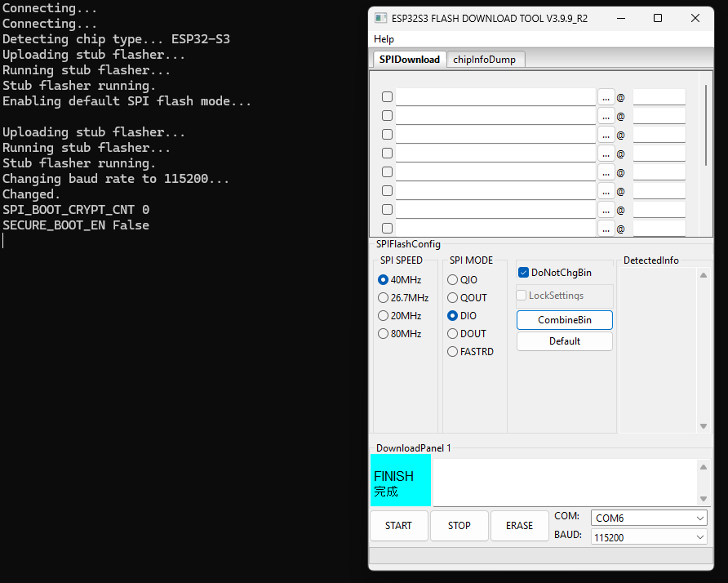Click the second row file path field
This screenshot has height=583, width=728.
(x=495, y=116)
